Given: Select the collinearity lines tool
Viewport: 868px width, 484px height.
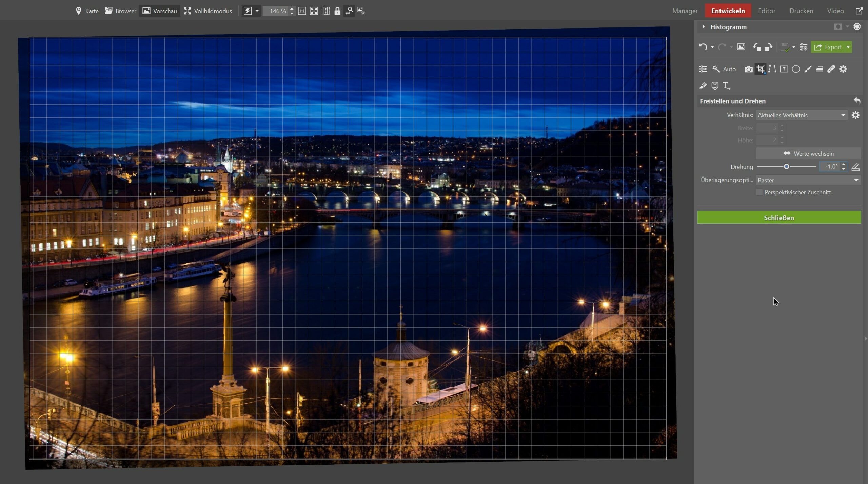Looking at the screenshot, I should click(772, 69).
